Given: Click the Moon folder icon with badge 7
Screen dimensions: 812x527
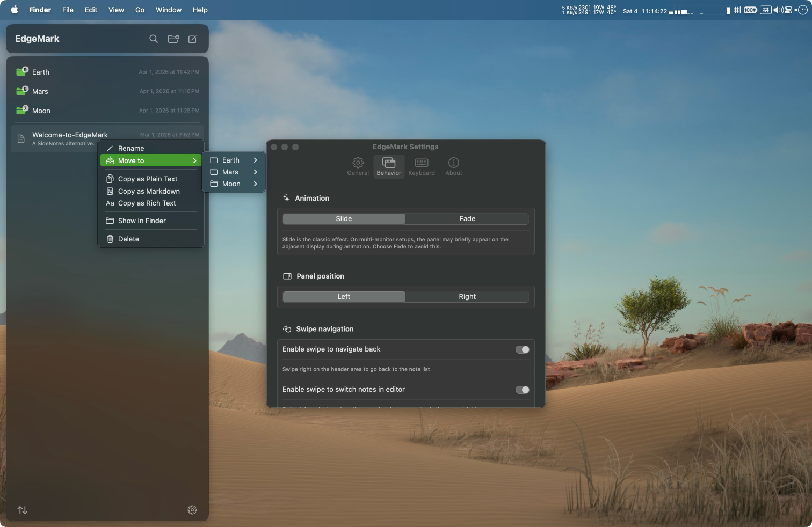Looking at the screenshot, I should [x=22, y=110].
